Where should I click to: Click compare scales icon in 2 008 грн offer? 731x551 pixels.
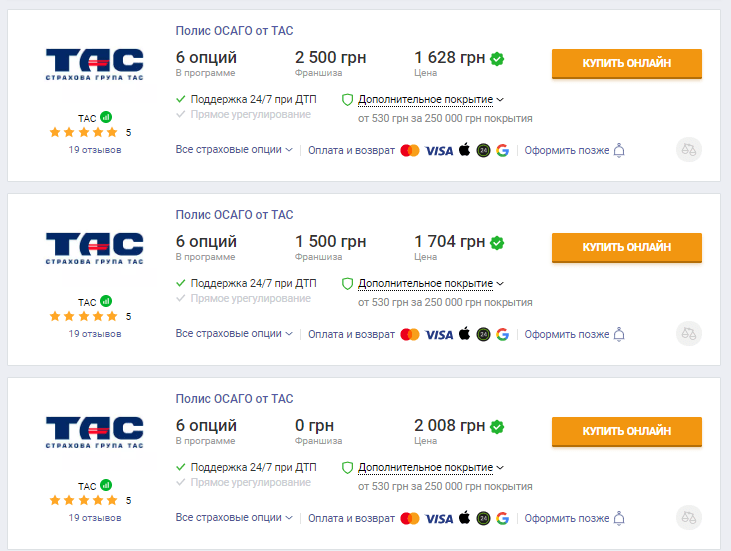point(689,517)
